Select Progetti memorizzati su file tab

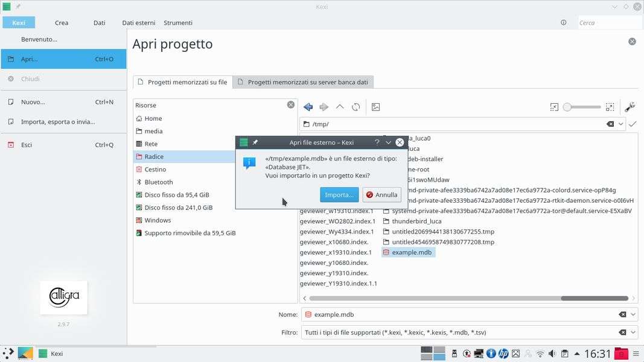pyautogui.click(x=183, y=82)
